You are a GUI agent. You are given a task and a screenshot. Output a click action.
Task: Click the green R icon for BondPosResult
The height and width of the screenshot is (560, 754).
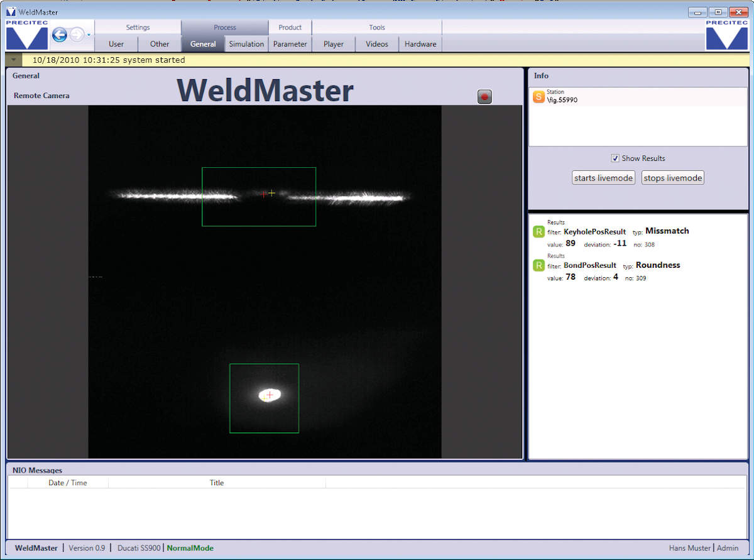538,266
